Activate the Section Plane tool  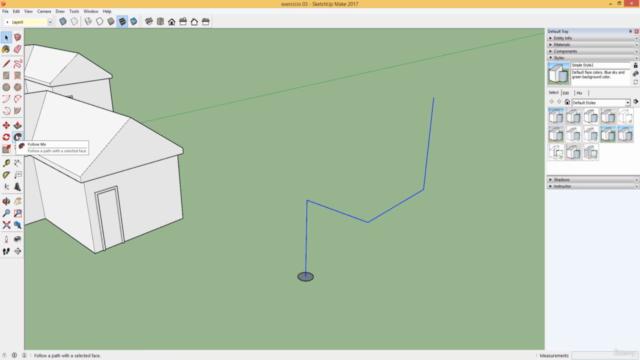[x=18, y=251]
